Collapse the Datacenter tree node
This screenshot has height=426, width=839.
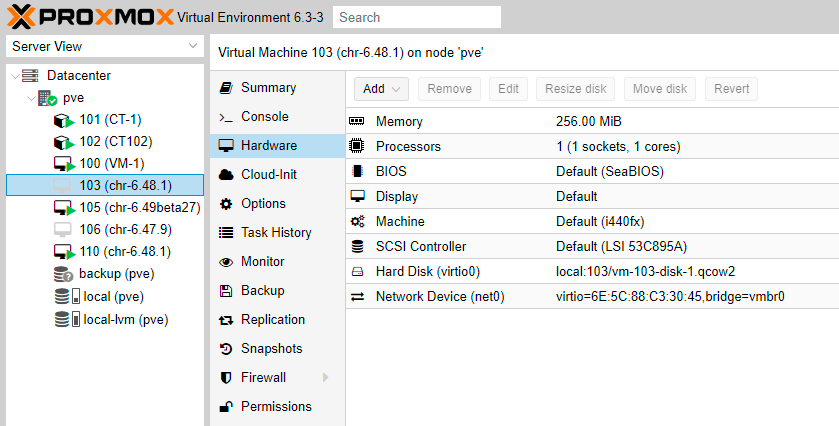13,76
